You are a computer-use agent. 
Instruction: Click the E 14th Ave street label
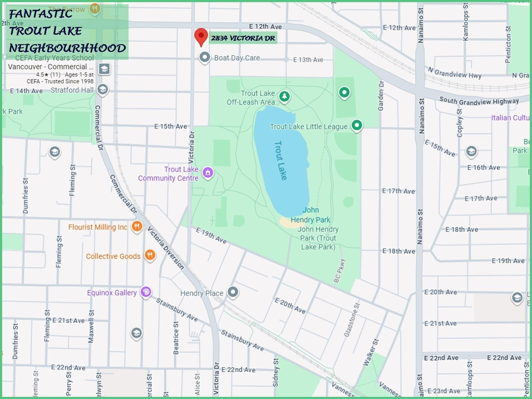(26, 91)
